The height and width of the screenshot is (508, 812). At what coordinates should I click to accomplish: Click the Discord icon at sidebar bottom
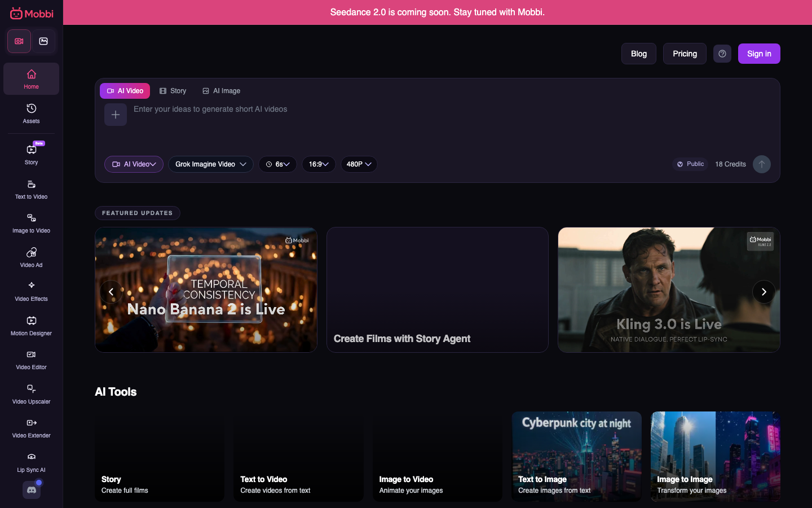click(31, 490)
